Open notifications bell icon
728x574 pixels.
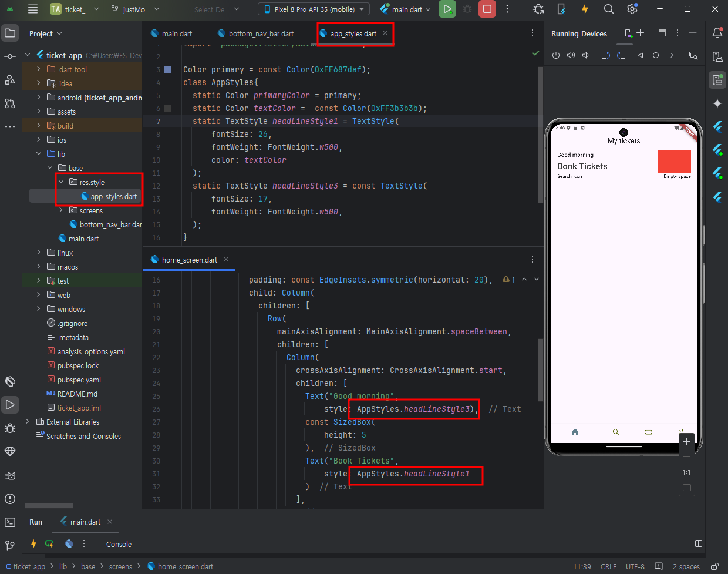pos(717,33)
